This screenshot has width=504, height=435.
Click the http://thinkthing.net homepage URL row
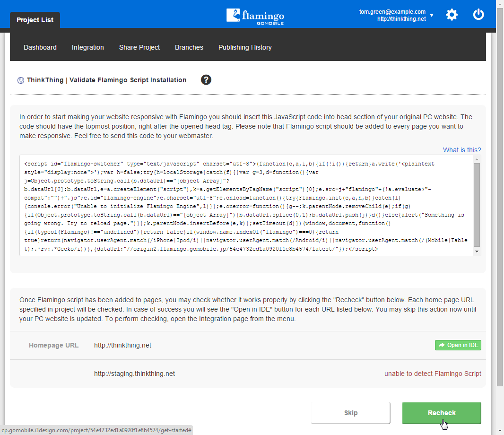coord(248,345)
